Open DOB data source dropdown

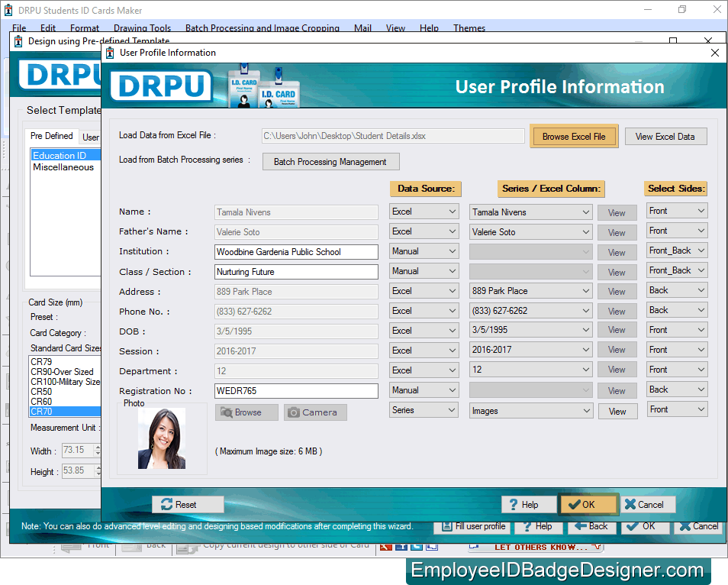point(424,331)
